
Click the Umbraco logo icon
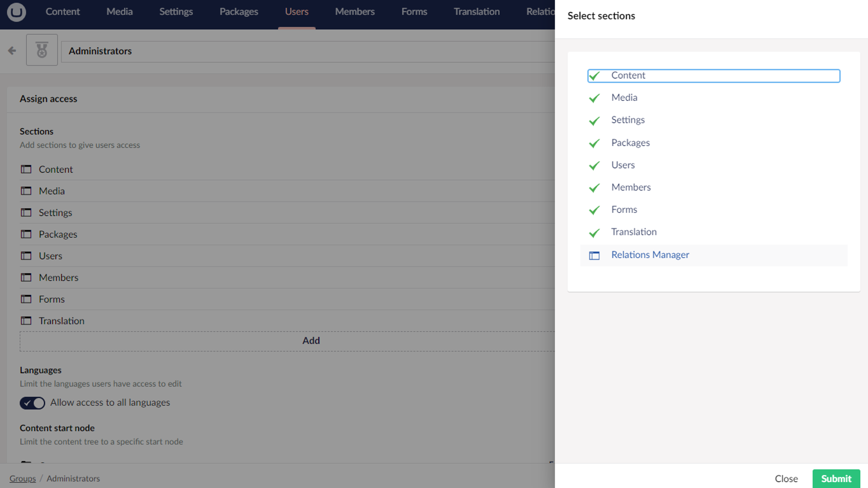pos(16,12)
